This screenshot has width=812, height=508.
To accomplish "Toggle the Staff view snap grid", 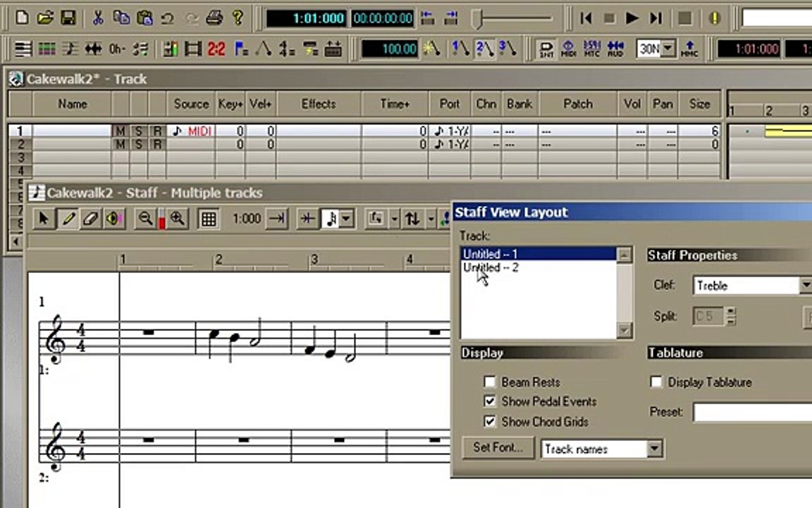I will click(x=209, y=219).
